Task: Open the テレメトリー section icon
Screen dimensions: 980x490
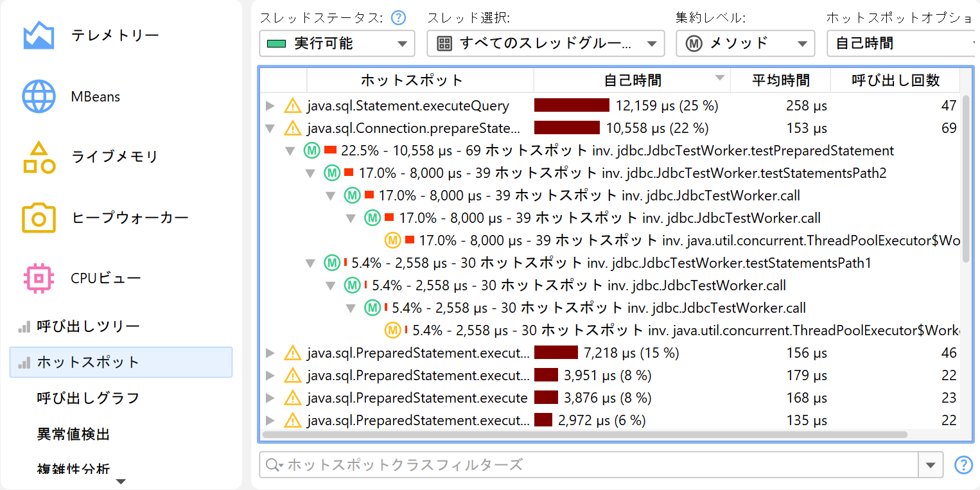Action: [39, 36]
